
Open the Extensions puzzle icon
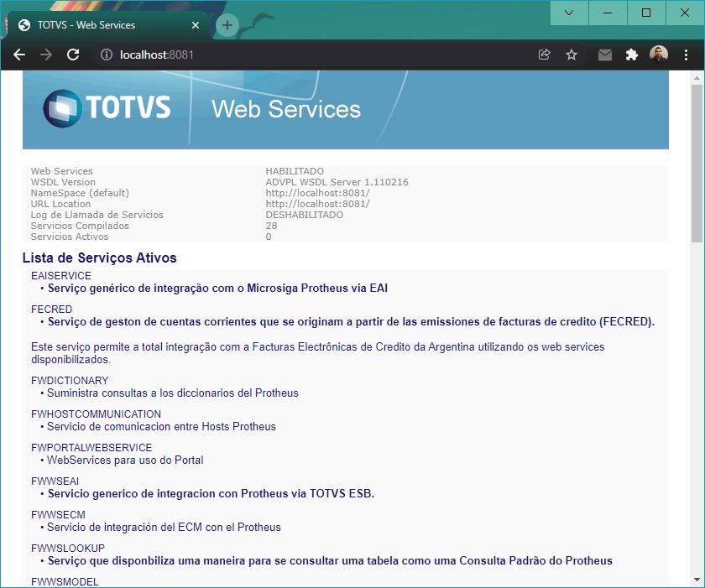tap(632, 55)
